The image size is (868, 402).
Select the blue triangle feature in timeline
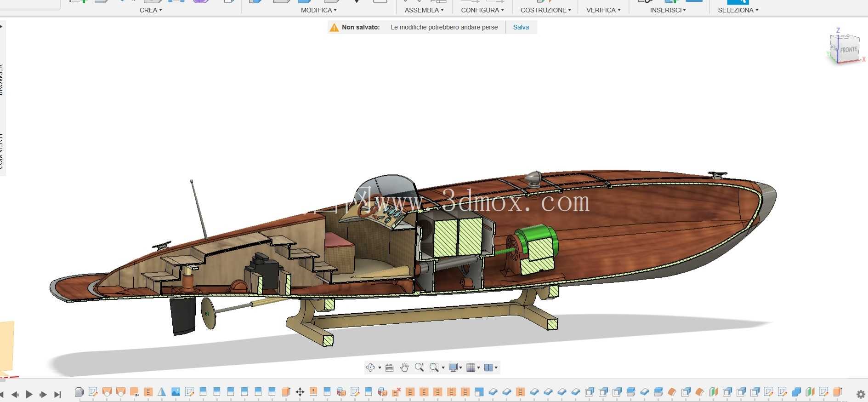[162, 392]
